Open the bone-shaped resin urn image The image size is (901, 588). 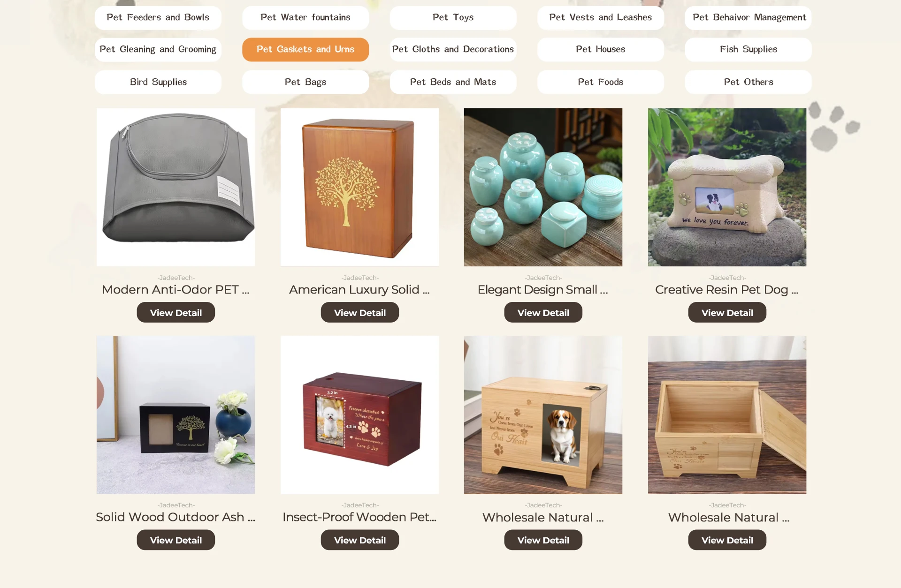[x=727, y=187]
